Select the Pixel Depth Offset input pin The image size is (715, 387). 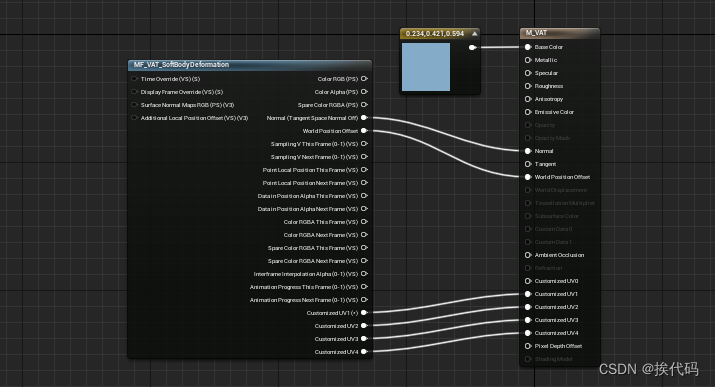pyautogui.click(x=528, y=346)
